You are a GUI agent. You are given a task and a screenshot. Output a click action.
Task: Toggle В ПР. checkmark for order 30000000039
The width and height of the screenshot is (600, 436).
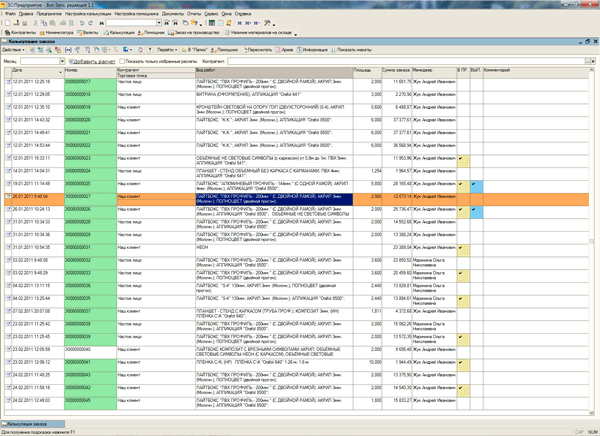tap(463, 340)
